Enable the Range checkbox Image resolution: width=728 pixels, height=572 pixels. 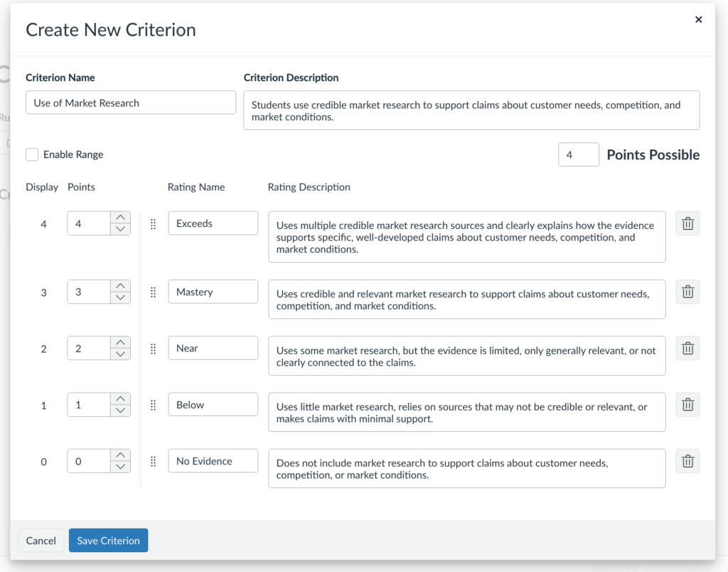[x=32, y=154]
